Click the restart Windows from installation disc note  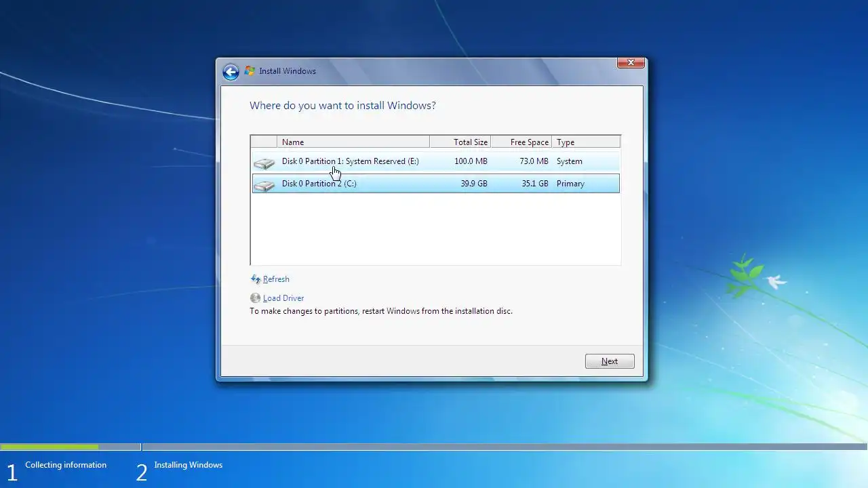pos(381,311)
